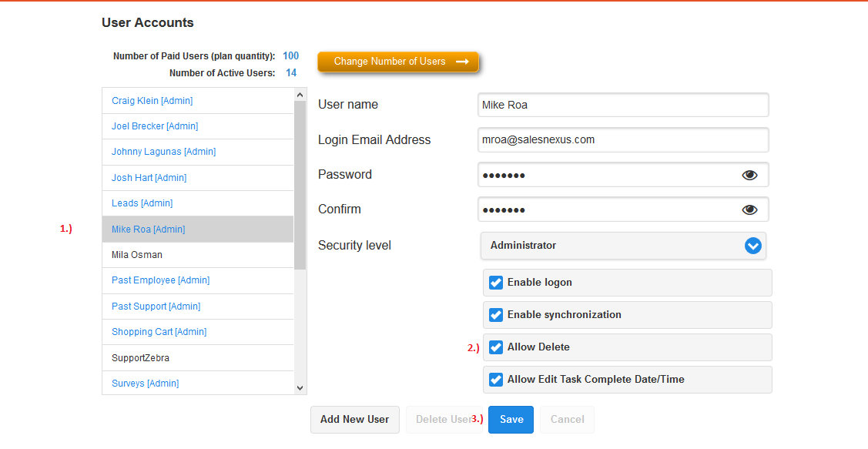Select Craig Klein [Admin] from user list
Image resolution: width=868 pixels, height=449 pixels.
pyautogui.click(x=152, y=101)
